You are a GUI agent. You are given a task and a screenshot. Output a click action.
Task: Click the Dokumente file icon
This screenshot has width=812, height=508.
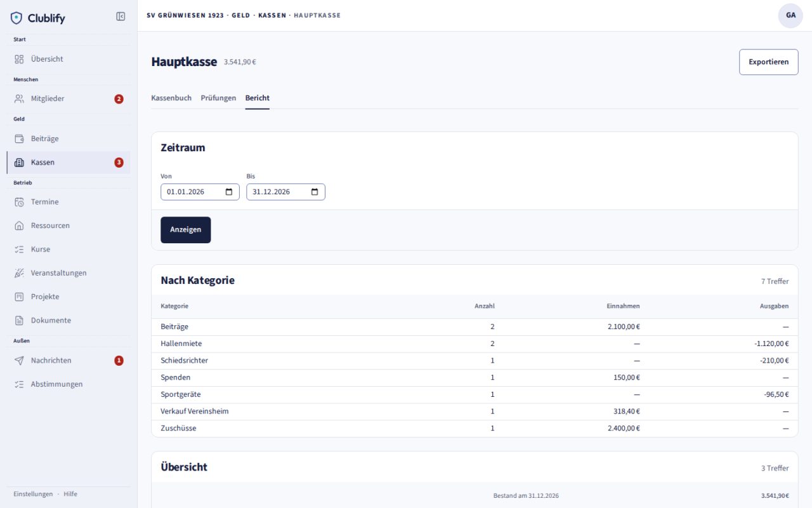tap(19, 321)
